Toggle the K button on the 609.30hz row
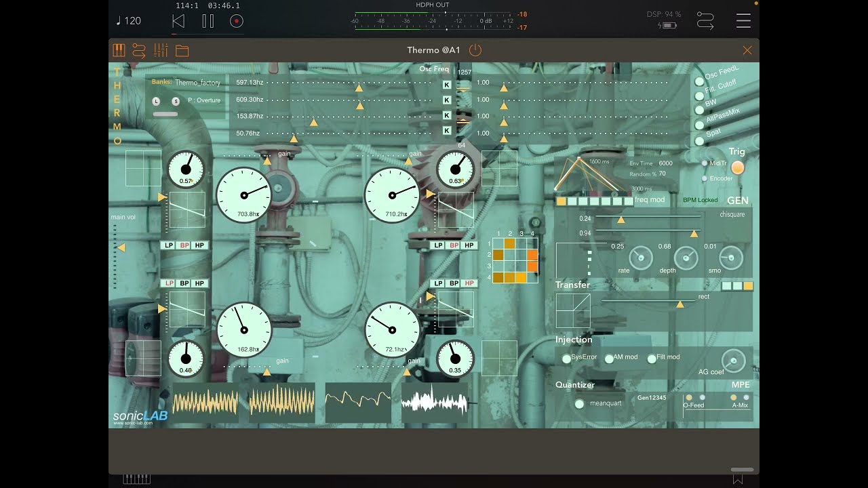 click(x=447, y=100)
